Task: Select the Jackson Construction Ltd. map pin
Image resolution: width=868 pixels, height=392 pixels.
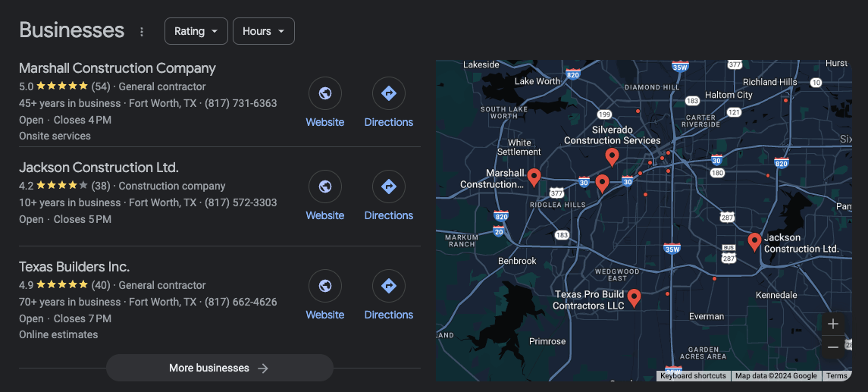Action: tap(754, 242)
